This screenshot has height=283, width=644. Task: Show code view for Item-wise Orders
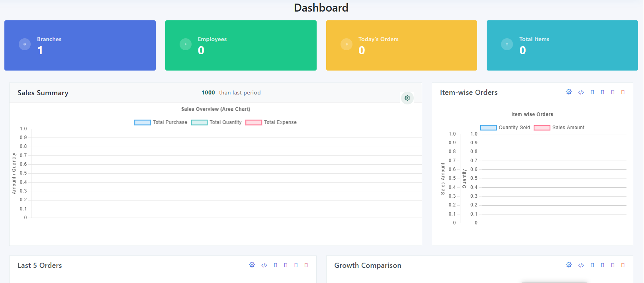(x=581, y=92)
